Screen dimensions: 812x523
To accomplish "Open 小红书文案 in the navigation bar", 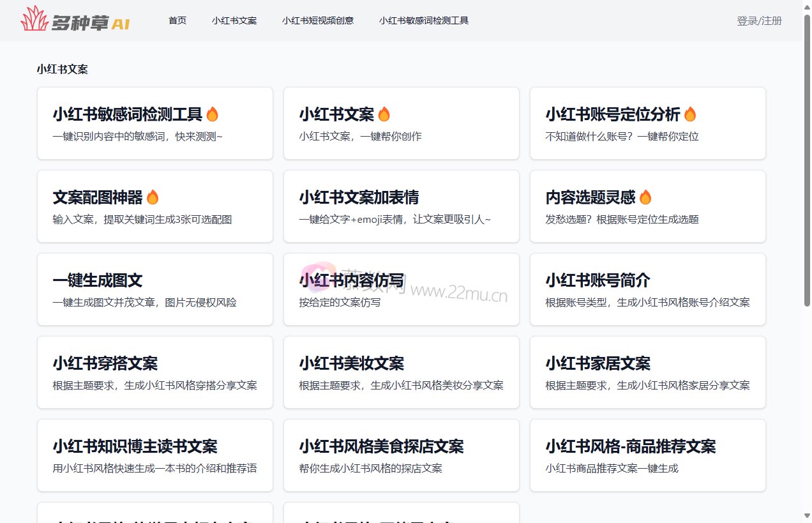I will (234, 20).
